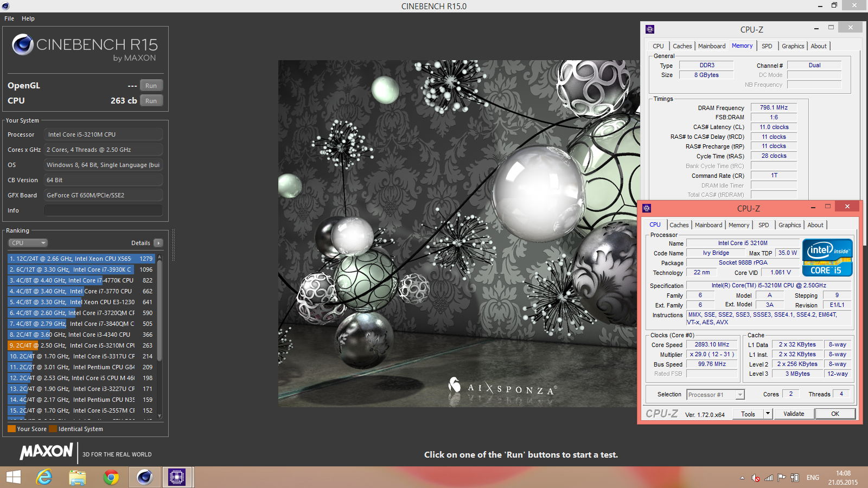Open the Windows Start button
The image size is (868, 488).
(13, 477)
